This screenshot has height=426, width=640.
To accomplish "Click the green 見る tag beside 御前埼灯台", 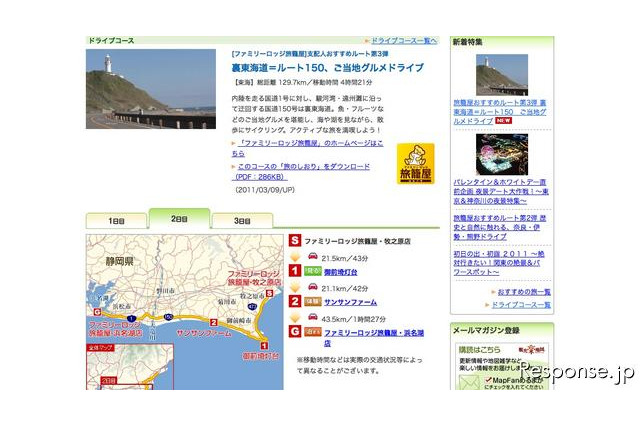I will click(x=313, y=271).
